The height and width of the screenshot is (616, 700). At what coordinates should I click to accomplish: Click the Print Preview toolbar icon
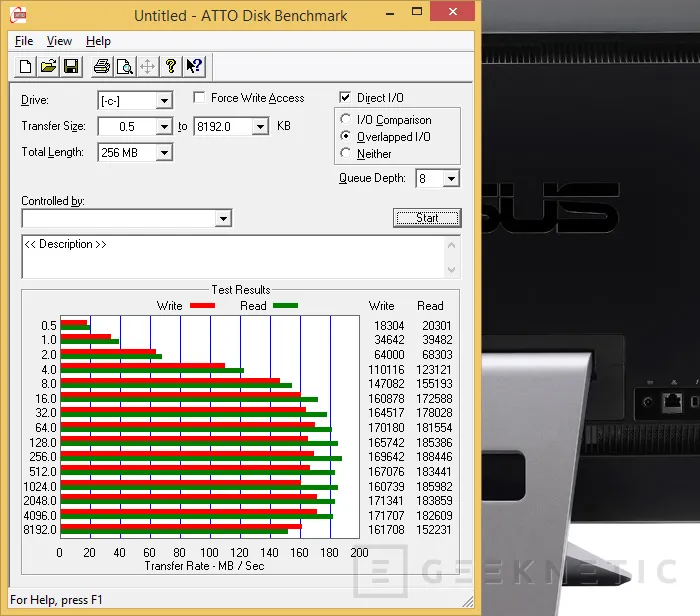125,67
